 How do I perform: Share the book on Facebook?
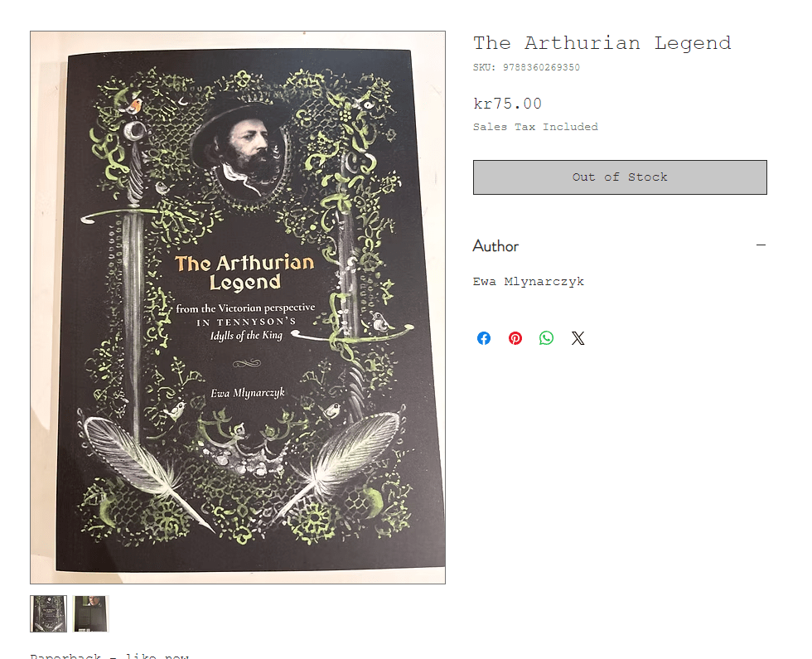(484, 338)
